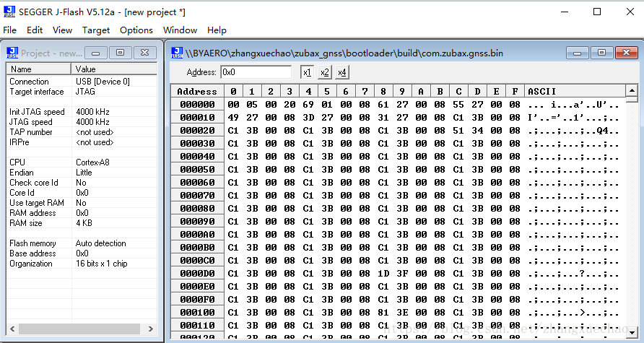Click the Address input field
This screenshot has width=644, height=343.
[x=256, y=72]
